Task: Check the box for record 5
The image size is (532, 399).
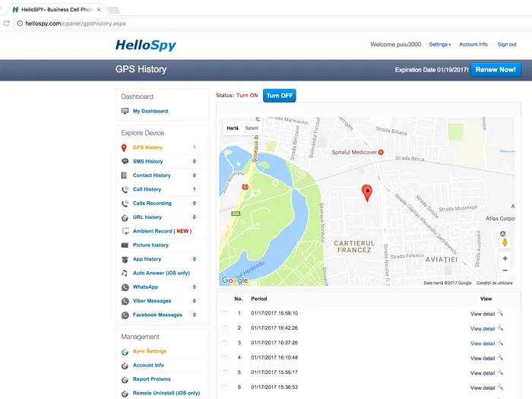Action: tap(225, 372)
